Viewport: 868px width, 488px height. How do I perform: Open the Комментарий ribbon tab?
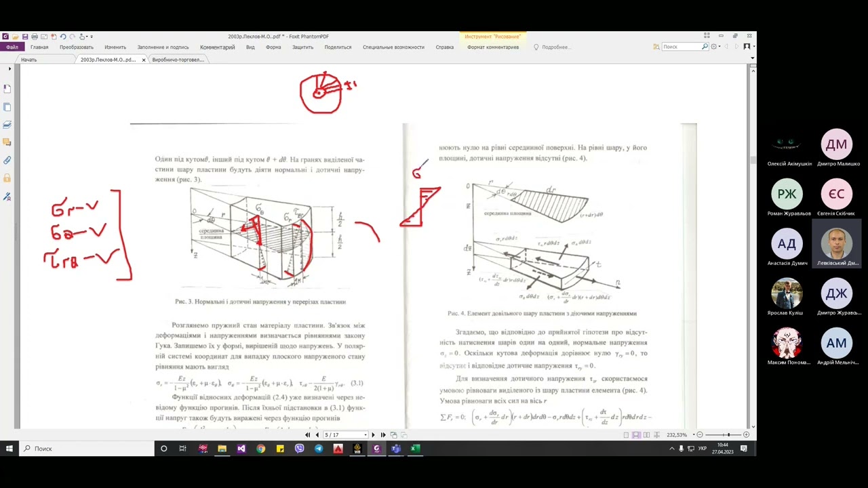pyautogui.click(x=218, y=47)
